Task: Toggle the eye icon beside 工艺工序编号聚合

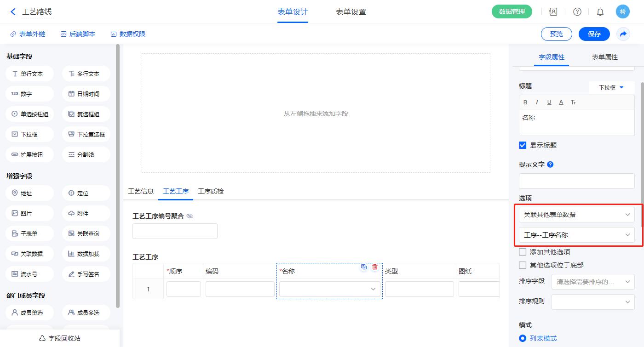Action: [x=190, y=216]
